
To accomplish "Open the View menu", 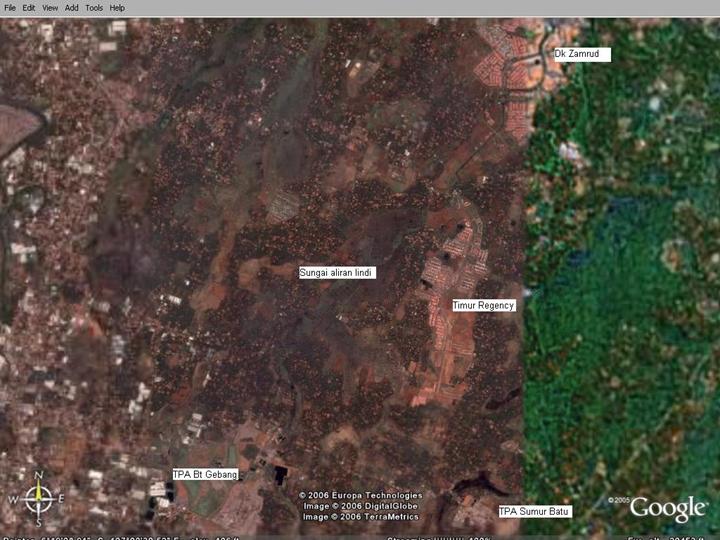I will [x=50, y=8].
